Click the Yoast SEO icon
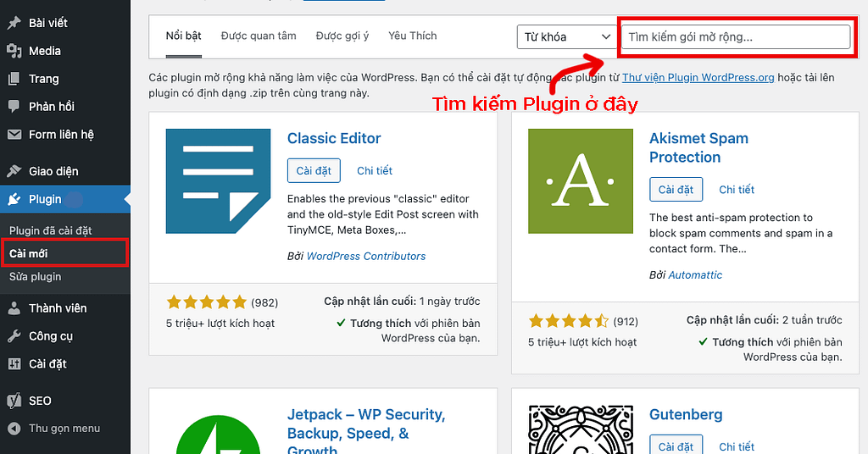Screen dimensions: 868x454 click(x=14, y=401)
